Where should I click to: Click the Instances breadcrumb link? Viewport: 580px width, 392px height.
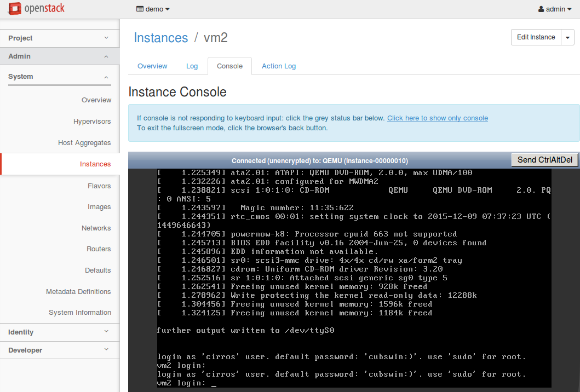coord(160,38)
